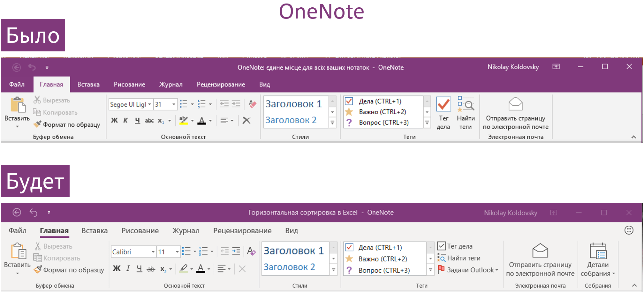
Task: Toggle Strikethrough in the Было ribbon
Action: pos(149,120)
